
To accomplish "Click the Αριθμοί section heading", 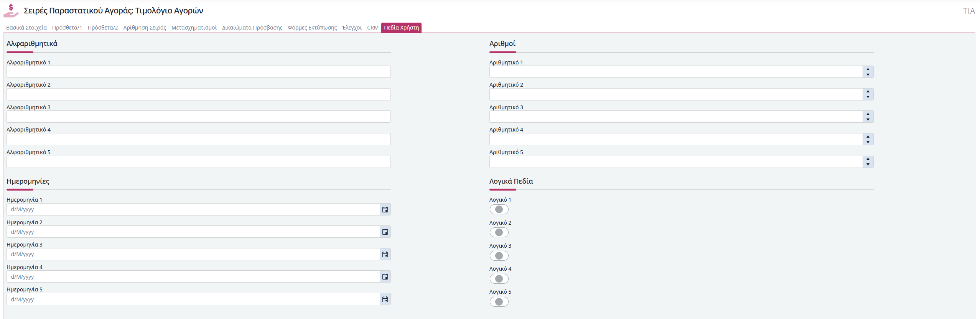I will [502, 44].
